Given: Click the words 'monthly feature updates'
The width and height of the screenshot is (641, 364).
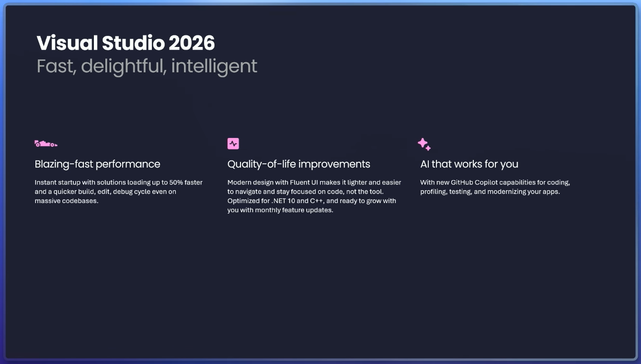Looking at the screenshot, I should 294,210.
